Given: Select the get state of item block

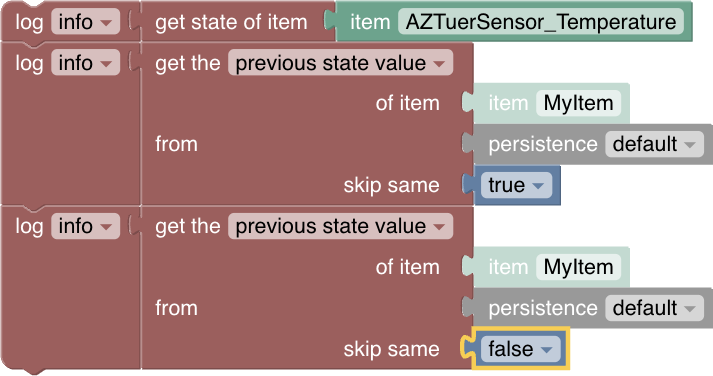Looking at the screenshot, I should (231, 22).
